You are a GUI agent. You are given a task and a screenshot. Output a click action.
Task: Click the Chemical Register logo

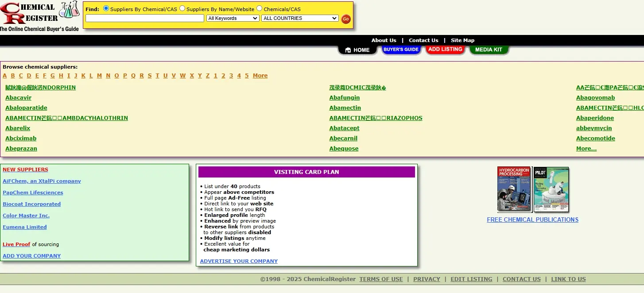click(x=39, y=16)
